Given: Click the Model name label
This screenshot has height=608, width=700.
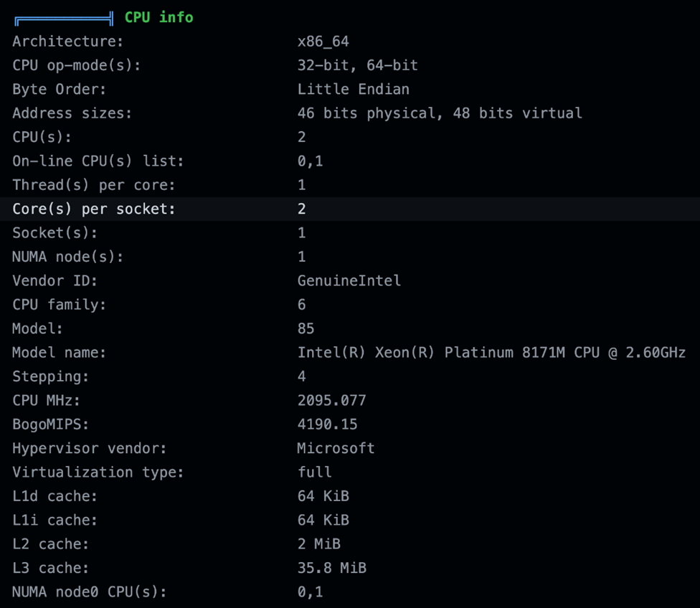Looking at the screenshot, I should point(59,353).
